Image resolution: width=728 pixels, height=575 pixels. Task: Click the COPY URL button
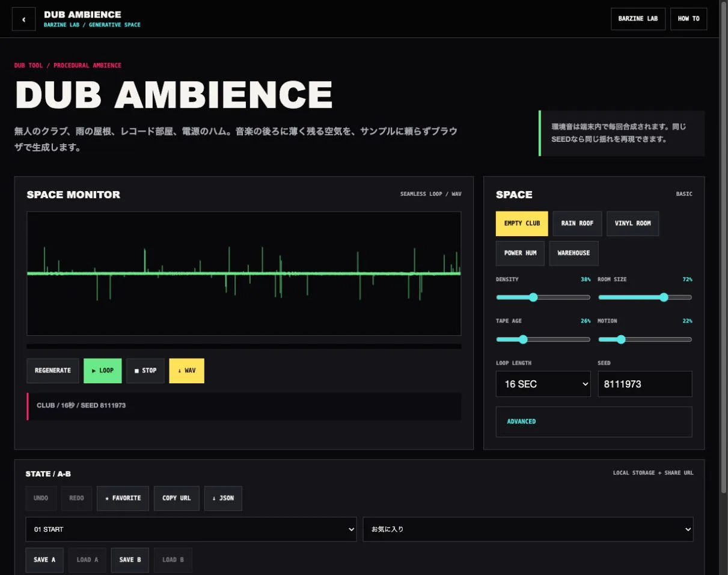pos(177,498)
